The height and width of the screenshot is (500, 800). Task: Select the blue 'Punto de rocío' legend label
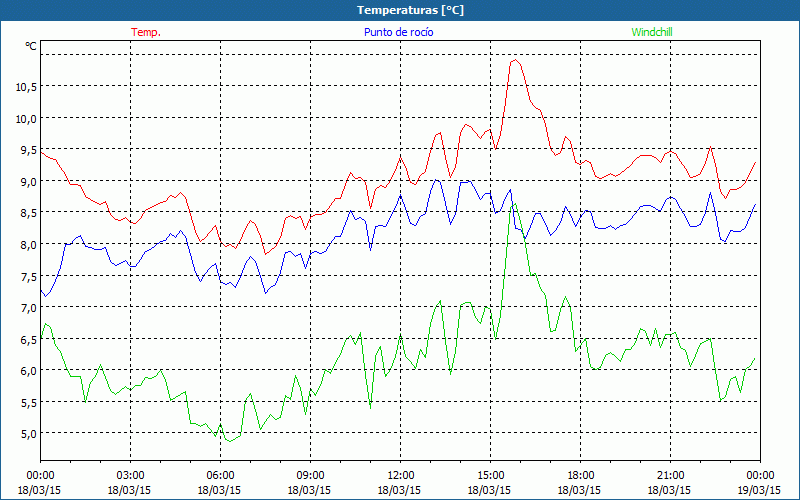click(398, 32)
